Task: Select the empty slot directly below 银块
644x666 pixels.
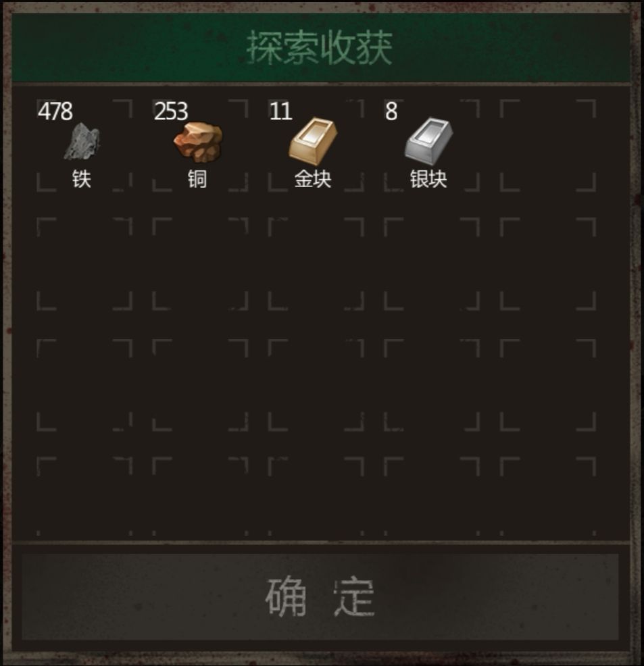Action: point(432,264)
